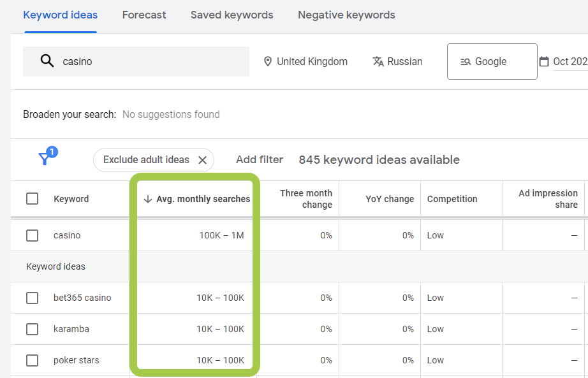The height and width of the screenshot is (378, 588).
Task: Open the Oct date range picker
Action: pyautogui.click(x=570, y=61)
